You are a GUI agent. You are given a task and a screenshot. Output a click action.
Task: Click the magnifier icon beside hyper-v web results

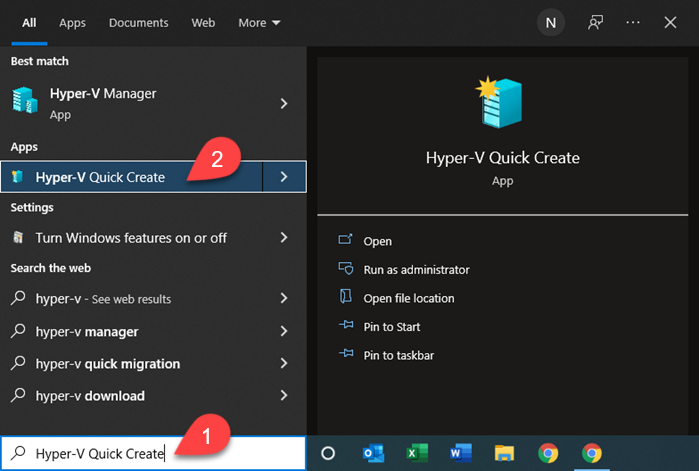[x=18, y=298]
